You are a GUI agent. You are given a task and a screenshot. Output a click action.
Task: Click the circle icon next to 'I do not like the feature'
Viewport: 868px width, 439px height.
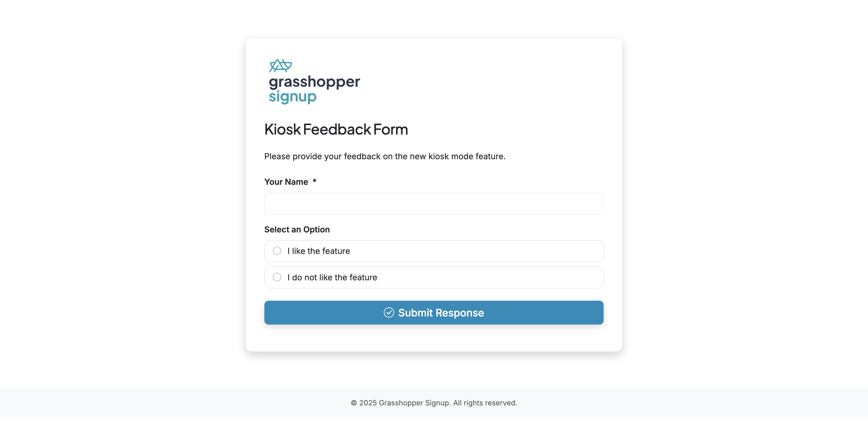coord(277,277)
